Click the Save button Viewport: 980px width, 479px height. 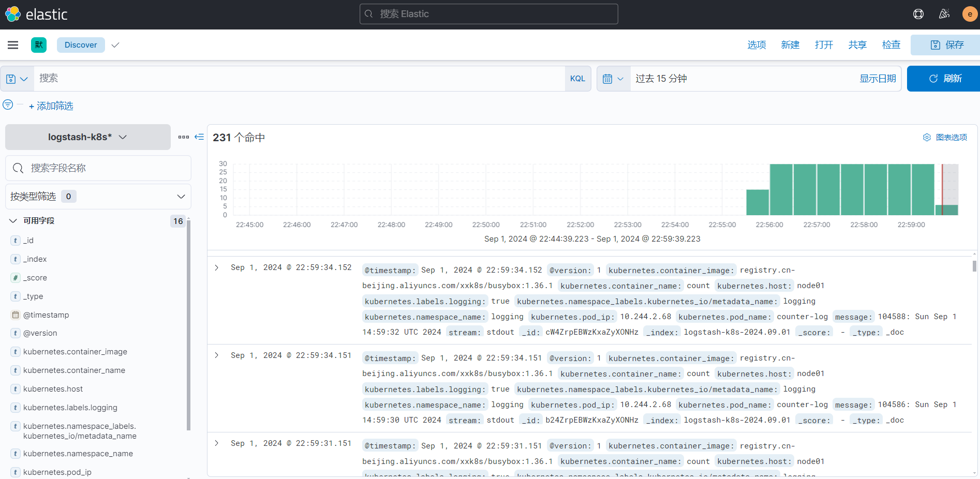coord(946,45)
